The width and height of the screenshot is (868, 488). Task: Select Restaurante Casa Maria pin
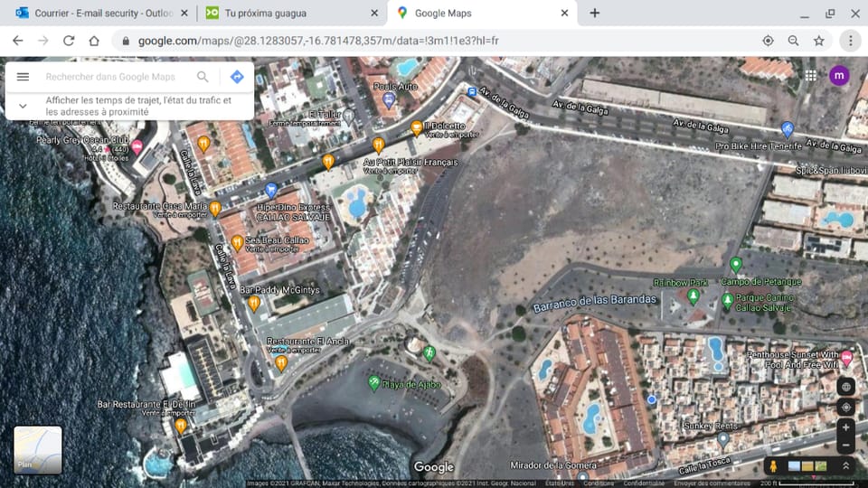(215, 208)
